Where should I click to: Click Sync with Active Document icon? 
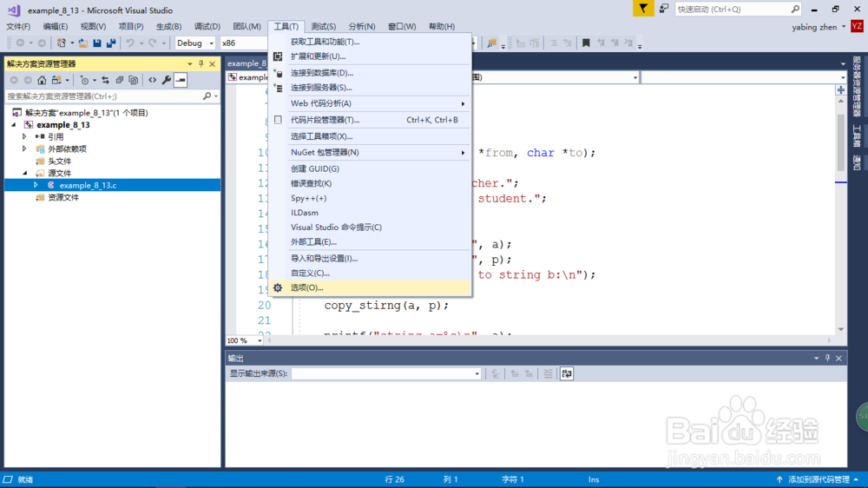click(105, 80)
